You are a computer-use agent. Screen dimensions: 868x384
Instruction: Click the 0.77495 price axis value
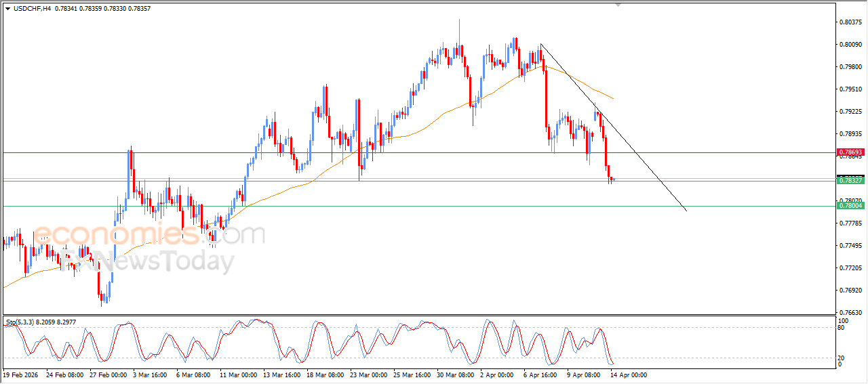851,246
